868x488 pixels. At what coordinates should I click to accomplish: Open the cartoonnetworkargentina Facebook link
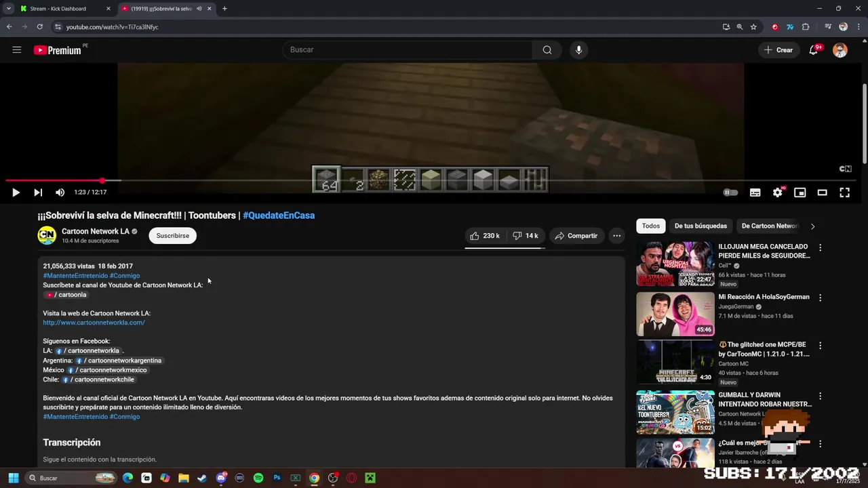point(119,361)
